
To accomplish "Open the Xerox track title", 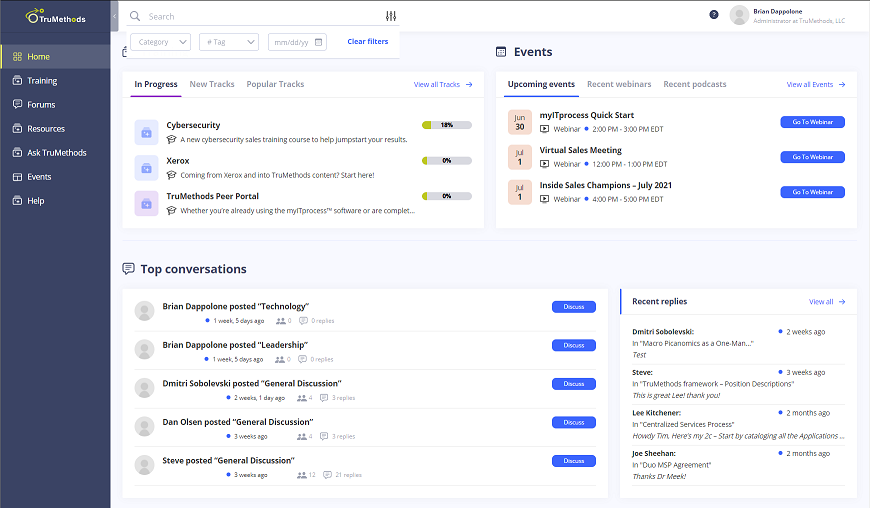I will click(x=178, y=161).
